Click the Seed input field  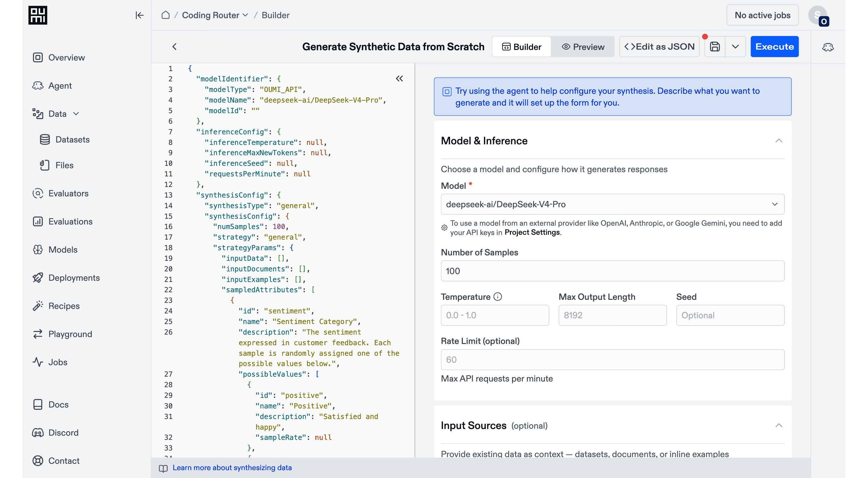pyautogui.click(x=730, y=315)
